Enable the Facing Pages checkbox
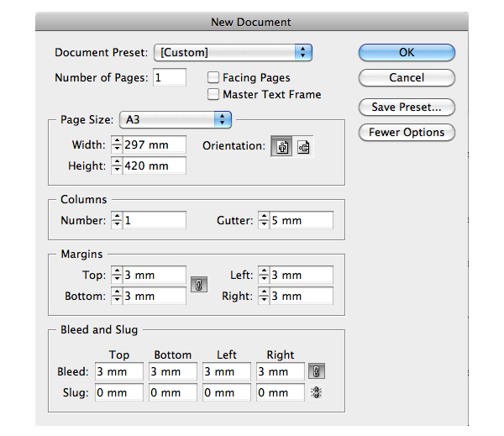This screenshot has width=504, height=436. (x=213, y=77)
